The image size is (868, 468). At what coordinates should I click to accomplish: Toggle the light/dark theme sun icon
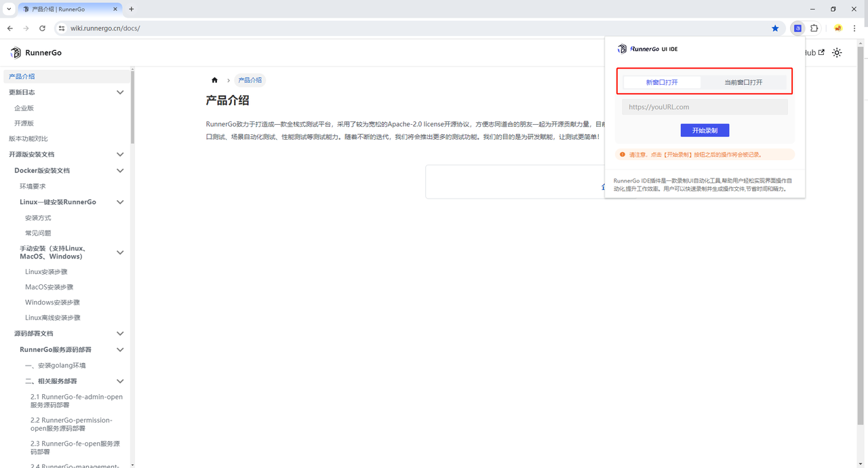(x=837, y=52)
